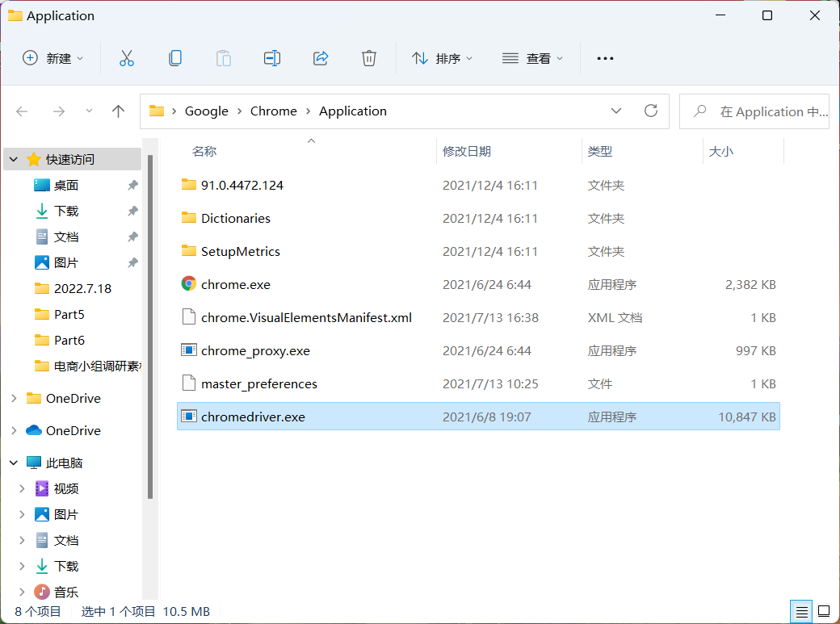Open the 查看 dropdown
Viewport: 840px width, 624px height.
pyautogui.click(x=532, y=57)
